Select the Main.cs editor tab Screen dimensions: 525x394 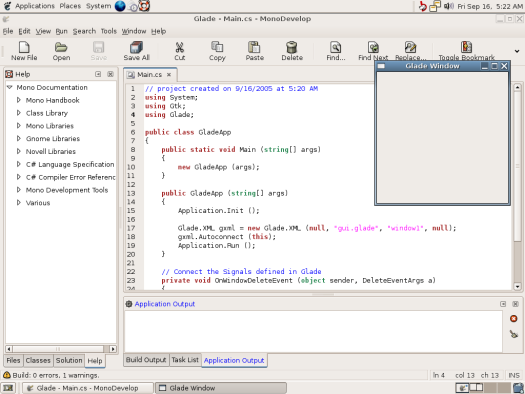149,75
